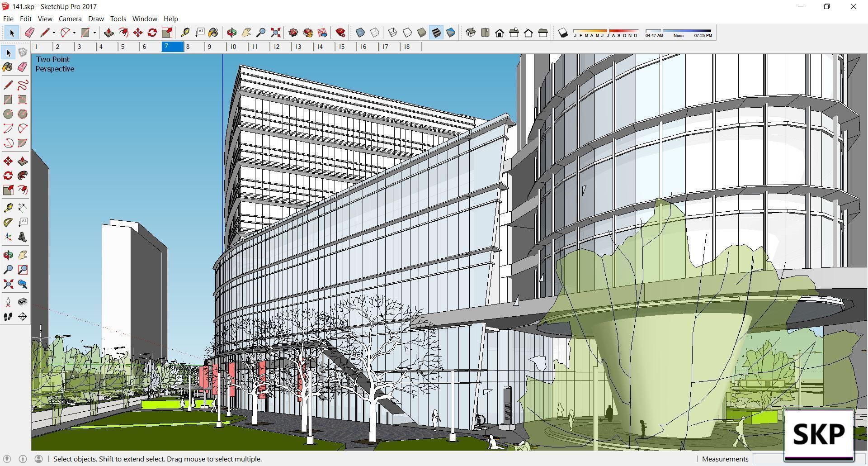Click the credits status bar icon

tap(23, 459)
